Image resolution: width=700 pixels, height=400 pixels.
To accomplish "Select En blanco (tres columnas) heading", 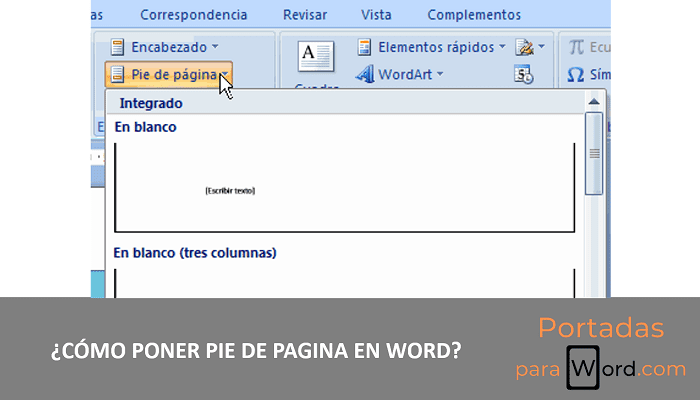I will tap(195, 253).
